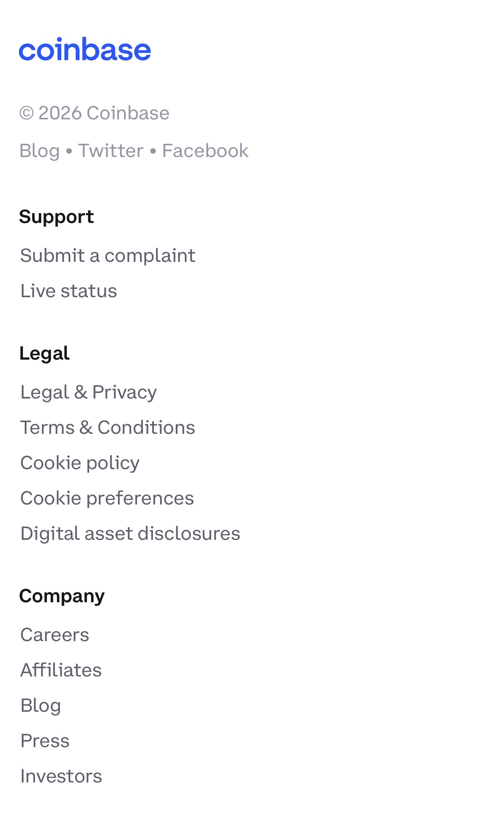Click Submit a complaint

(x=108, y=256)
